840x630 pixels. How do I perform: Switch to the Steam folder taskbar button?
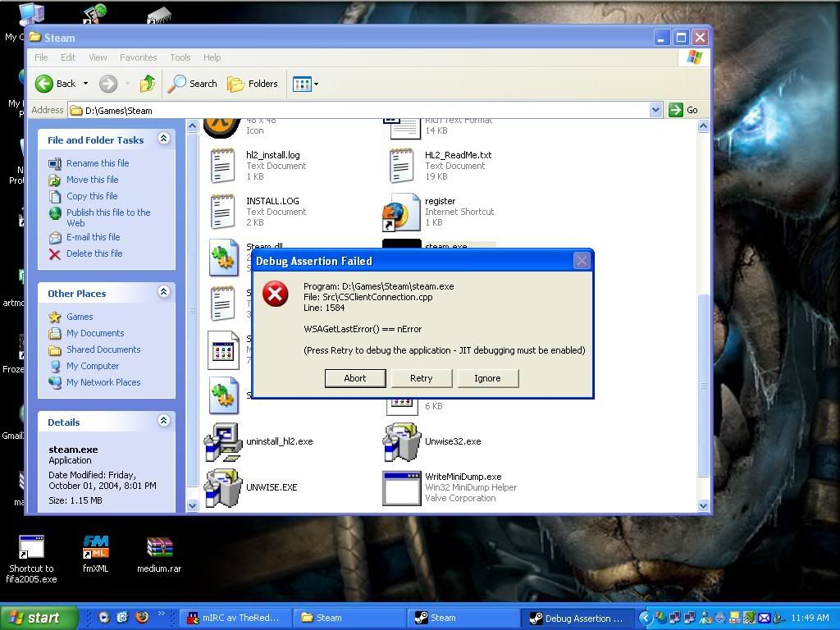[348, 618]
